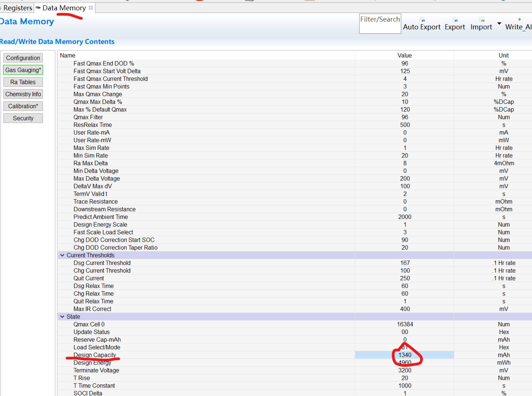Collapse the Current Thresholds section

pos(62,255)
